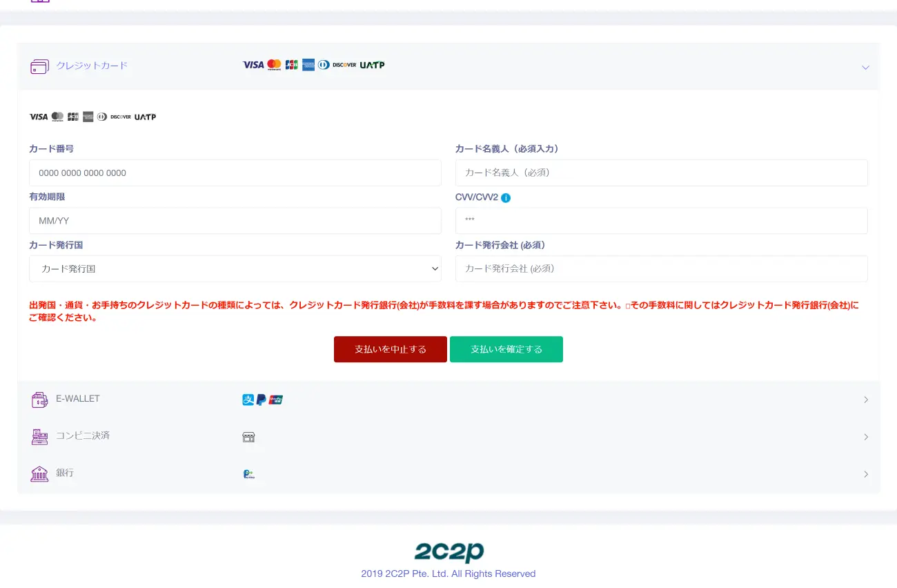
Task: Select the クレジットカード payment method label
Action: click(x=92, y=66)
